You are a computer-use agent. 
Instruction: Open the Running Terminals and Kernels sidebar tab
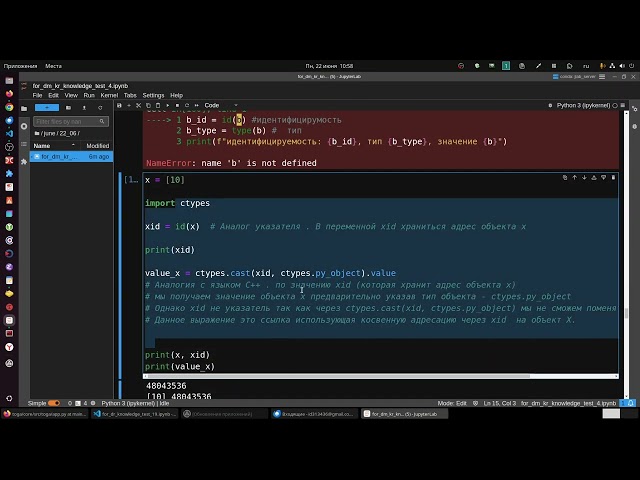pos(24,126)
